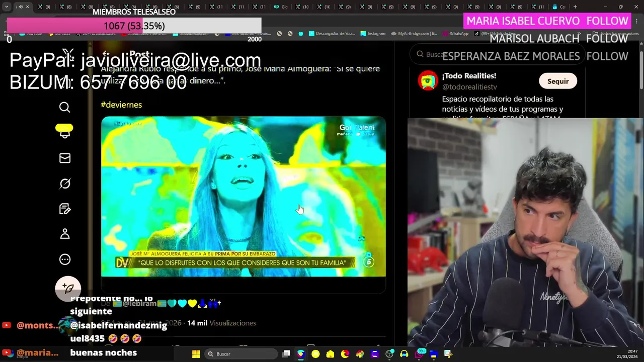Open Grok icon in X sidebar

point(65,184)
